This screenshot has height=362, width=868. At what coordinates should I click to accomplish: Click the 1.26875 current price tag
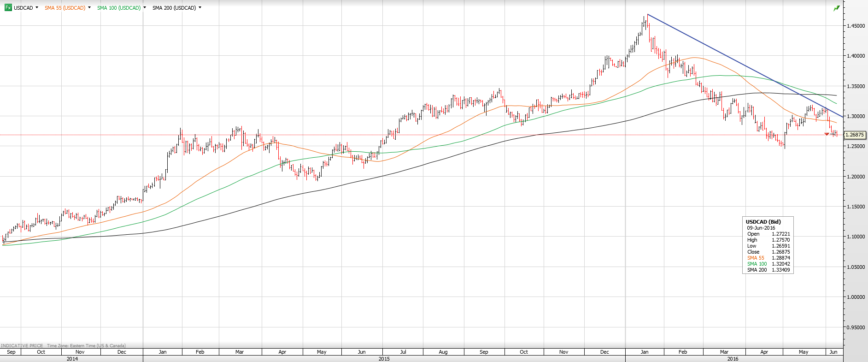pos(855,135)
